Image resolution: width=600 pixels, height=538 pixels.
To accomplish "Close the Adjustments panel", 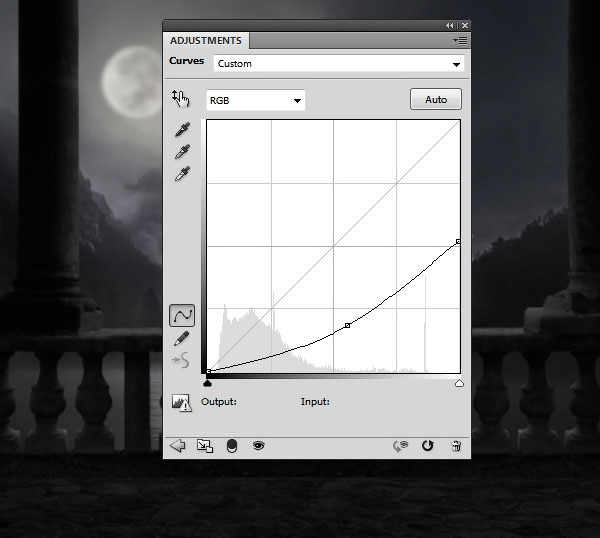I will (x=465, y=26).
